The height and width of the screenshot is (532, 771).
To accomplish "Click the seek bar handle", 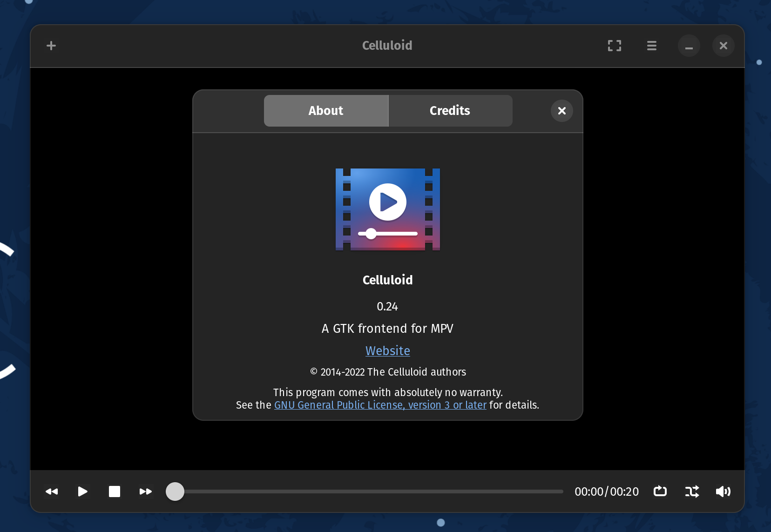I will tap(175, 492).
